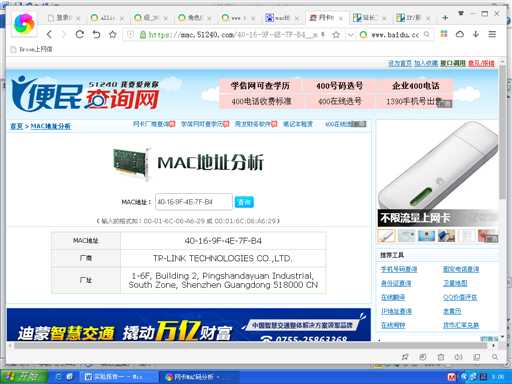Screen dimensions: 512x384
Task: Open the 在线翻译 tool link
Action: pyautogui.click(x=393, y=297)
